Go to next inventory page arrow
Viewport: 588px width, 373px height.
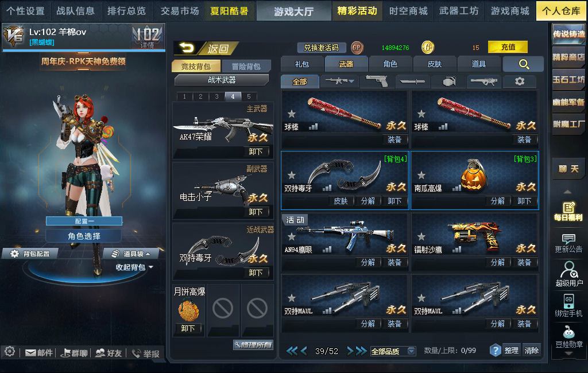[x=350, y=351]
